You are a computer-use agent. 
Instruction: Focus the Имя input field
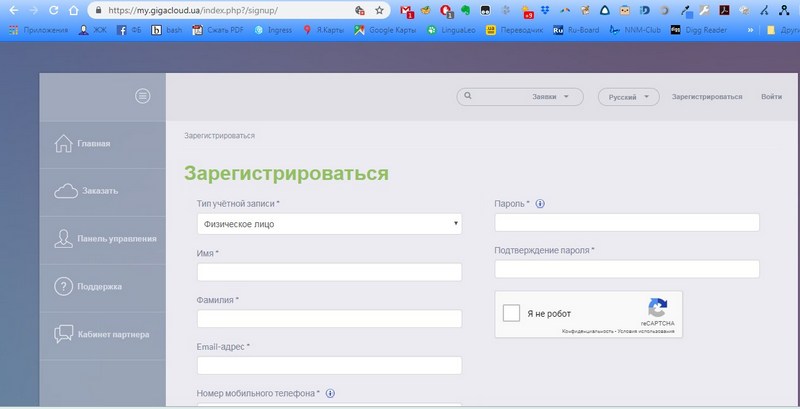(x=329, y=272)
